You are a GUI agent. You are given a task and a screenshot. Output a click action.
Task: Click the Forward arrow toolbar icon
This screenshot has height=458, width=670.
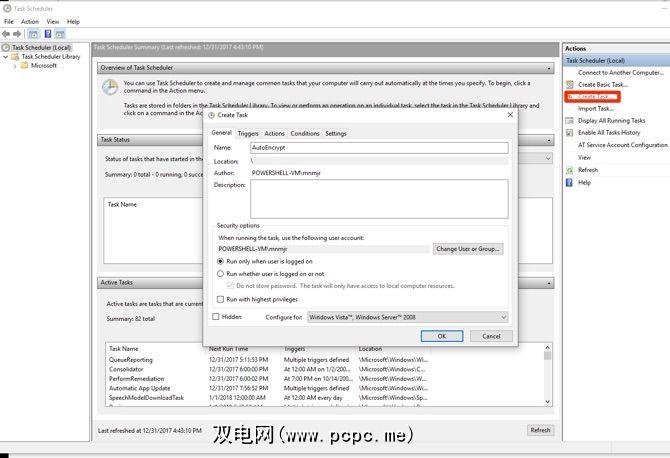click(17, 34)
